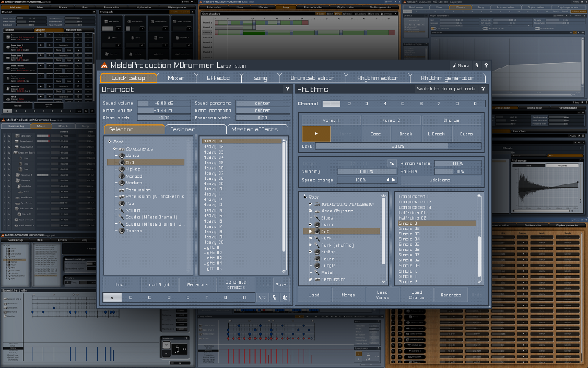Image resolution: width=588 pixels, height=368 pixels.
Task: Click the DnB drum icon in Drumset tree
Action: (x=122, y=162)
